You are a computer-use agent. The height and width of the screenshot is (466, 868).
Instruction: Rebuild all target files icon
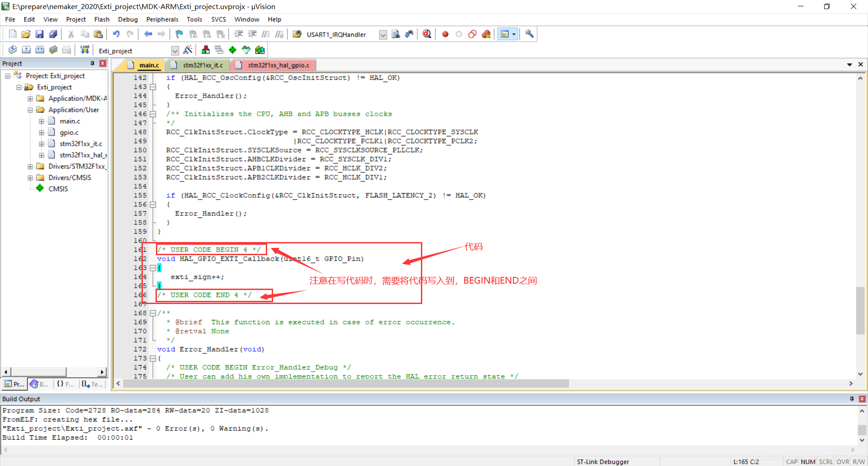pyautogui.click(x=40, y=50)
